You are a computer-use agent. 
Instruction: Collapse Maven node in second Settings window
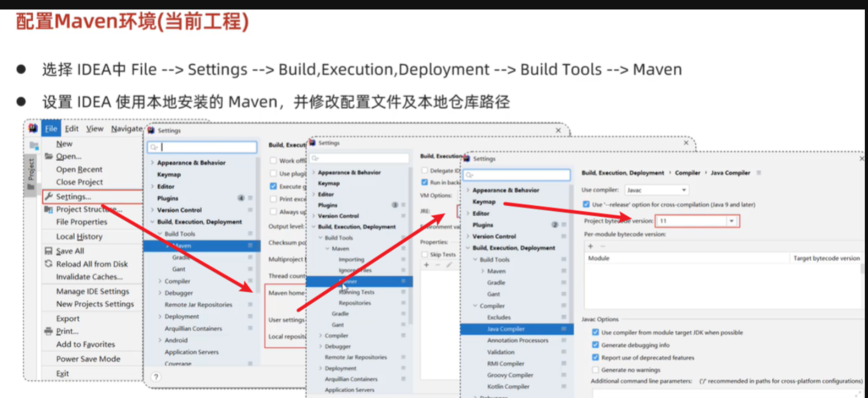point(328,249)
